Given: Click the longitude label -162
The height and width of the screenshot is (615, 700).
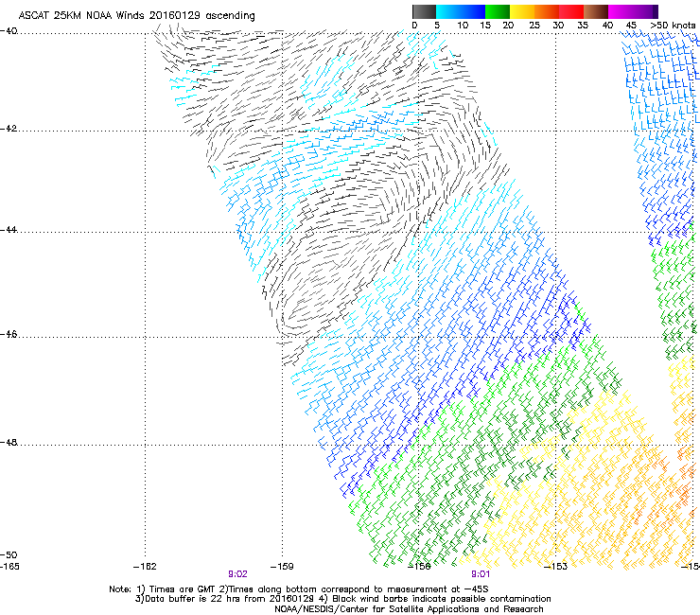Looking at the screenshot, I should coord(145,567).
